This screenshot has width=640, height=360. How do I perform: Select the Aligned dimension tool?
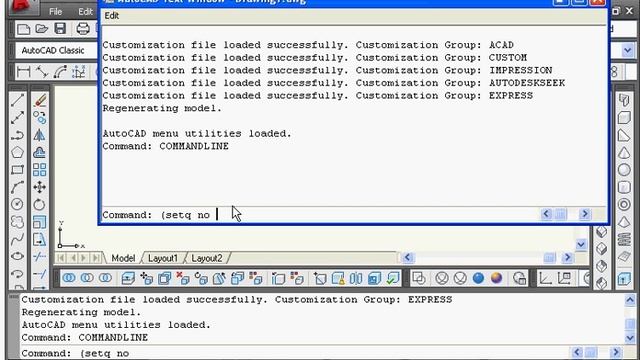[x=42, y=72]
